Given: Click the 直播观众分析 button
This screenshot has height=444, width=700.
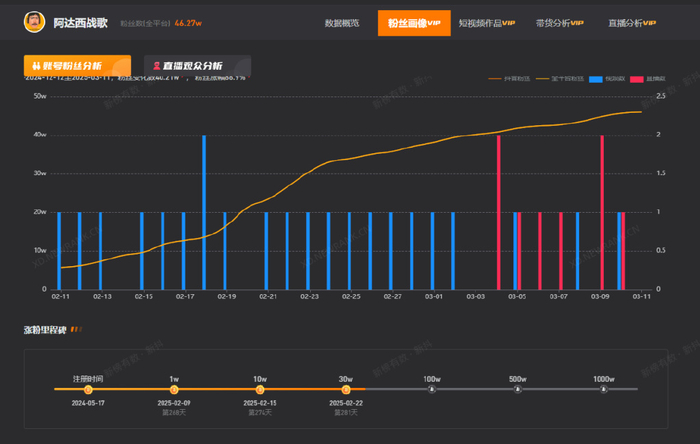Looking at the screenshot, I should click(197, 66).
